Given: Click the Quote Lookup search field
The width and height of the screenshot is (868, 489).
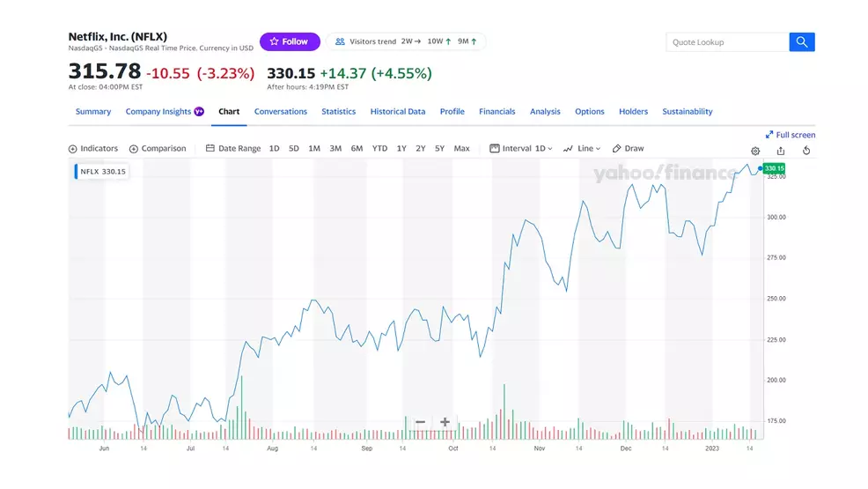Looking at the screenshot, I should coord(727,42).
